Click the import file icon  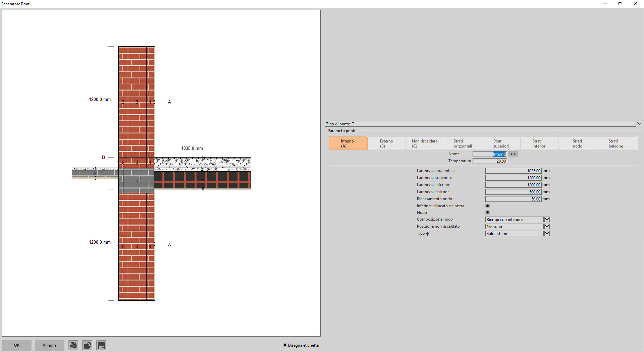[x=73, y=345]
